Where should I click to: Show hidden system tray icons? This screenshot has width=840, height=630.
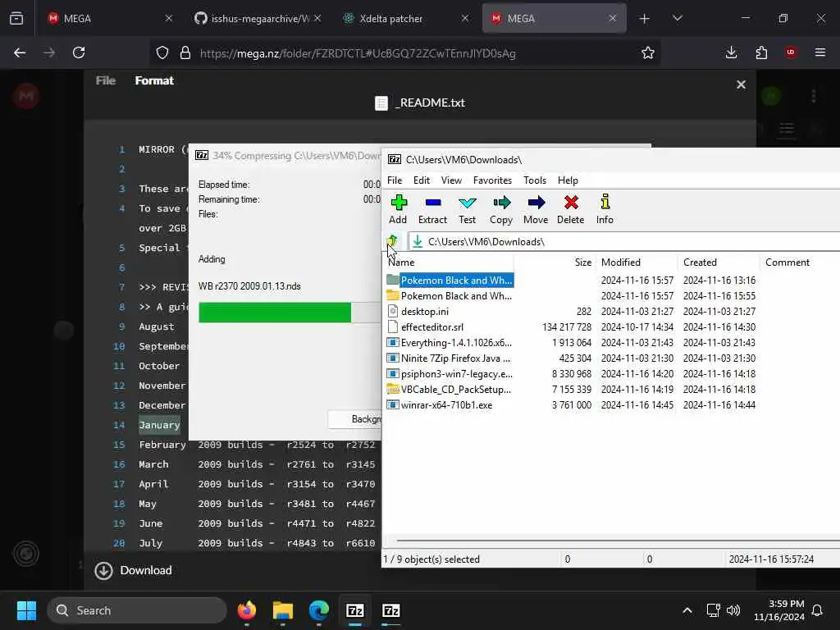[687, 610]
